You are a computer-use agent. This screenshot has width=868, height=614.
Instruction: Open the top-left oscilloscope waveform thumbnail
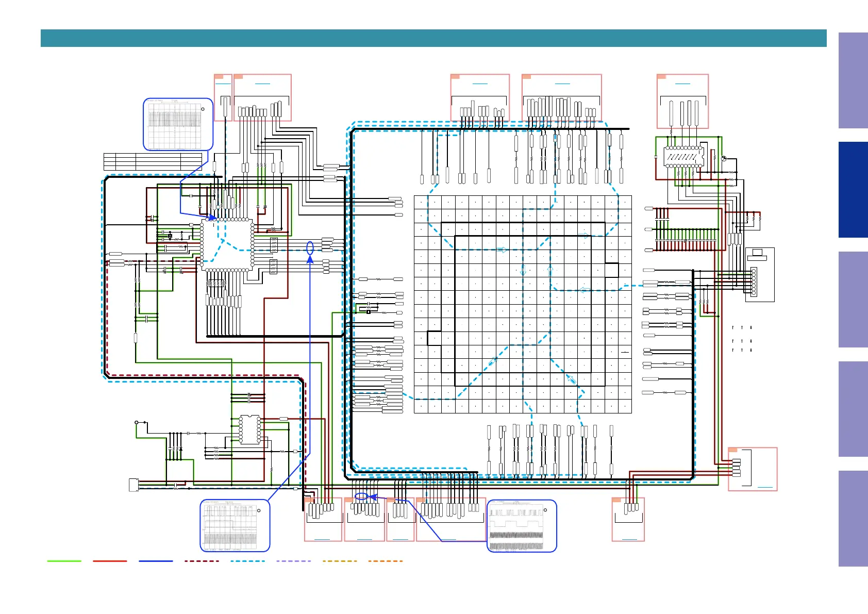coord(178,124)
